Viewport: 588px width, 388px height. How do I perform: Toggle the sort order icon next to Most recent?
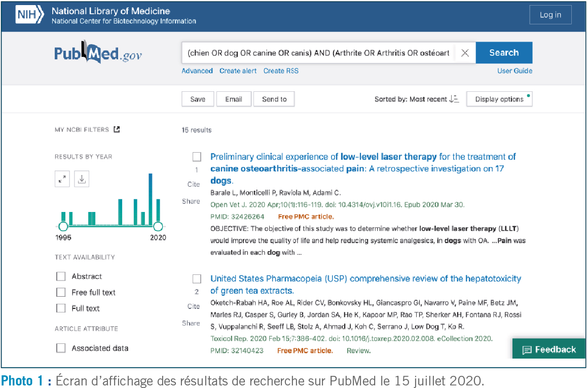click(x=454, y=99)
